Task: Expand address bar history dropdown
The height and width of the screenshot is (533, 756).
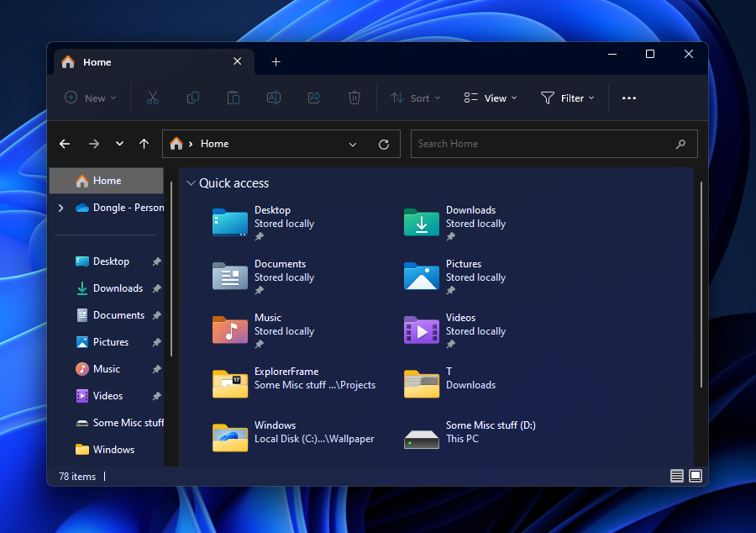Action: 353,145
